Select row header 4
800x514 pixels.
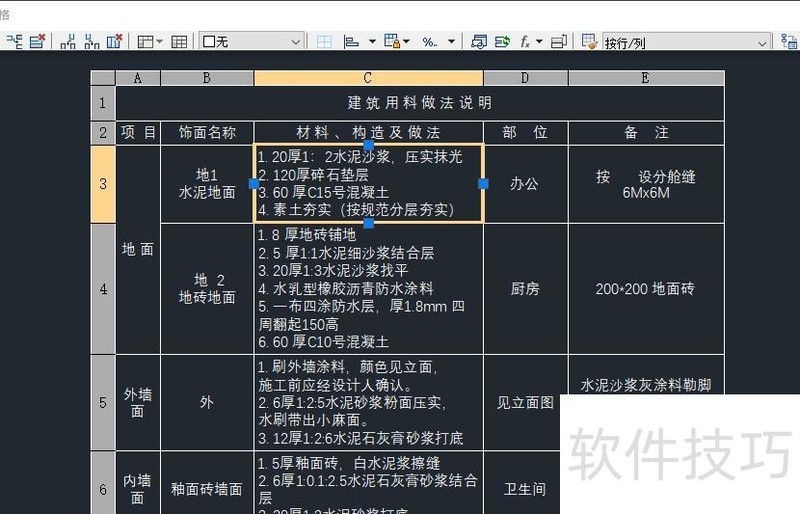tap(103, 289)
